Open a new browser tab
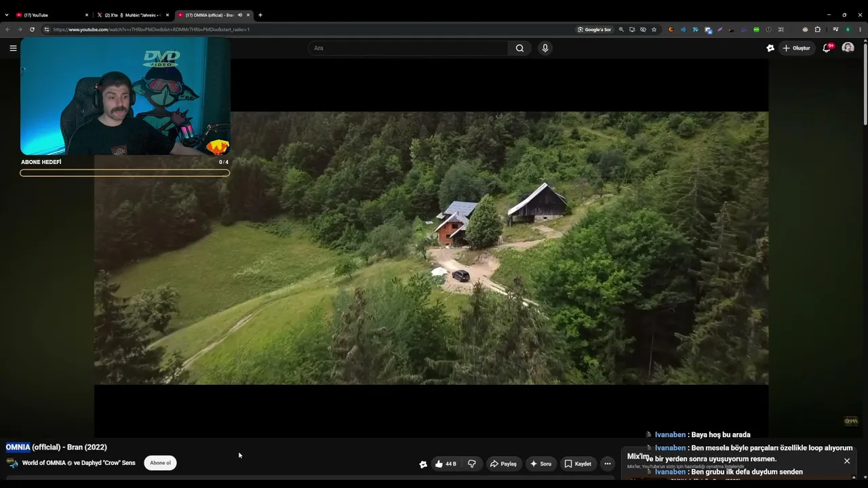868x488 pixels. (260, 15)
